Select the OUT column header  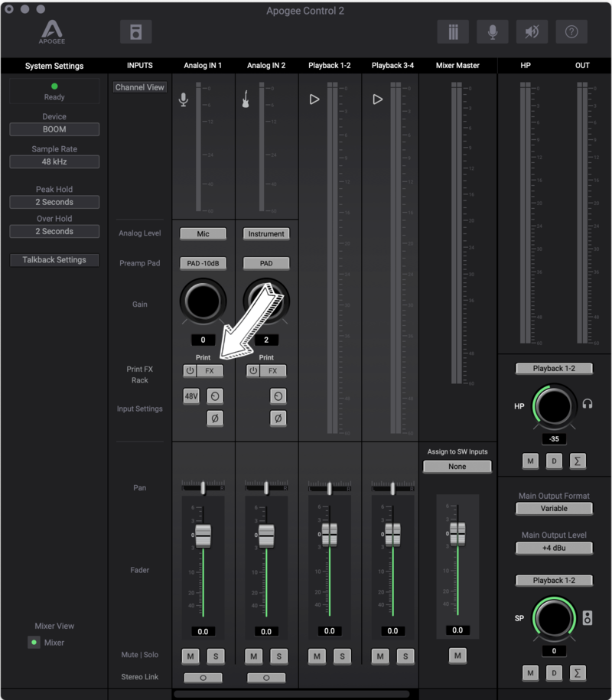point(582,66)
